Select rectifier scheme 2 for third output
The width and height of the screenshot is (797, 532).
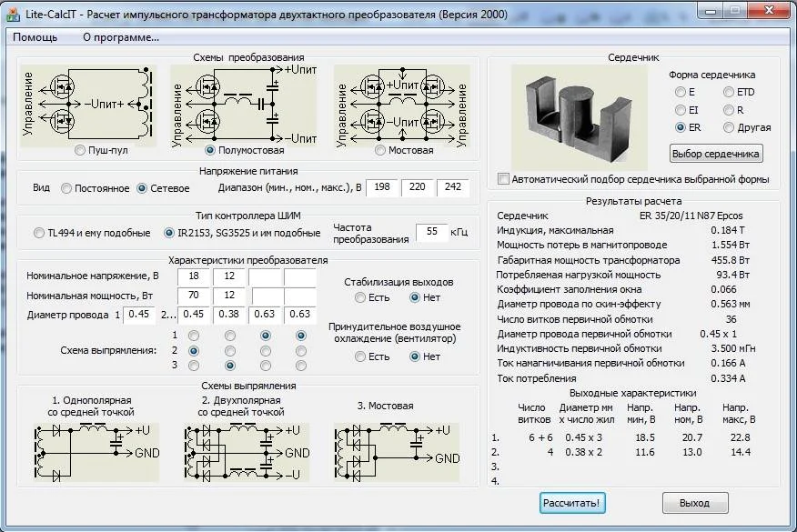[x=266, y=351]
